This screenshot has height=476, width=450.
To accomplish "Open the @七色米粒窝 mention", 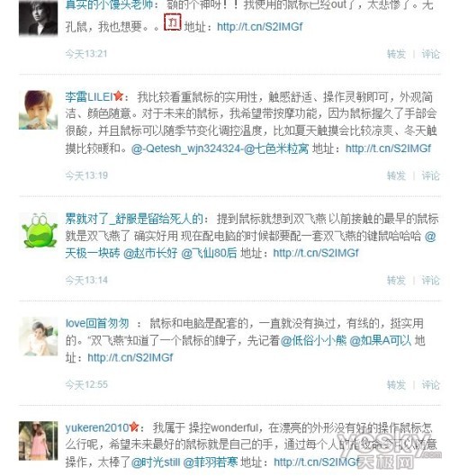I will pos(276,148).
